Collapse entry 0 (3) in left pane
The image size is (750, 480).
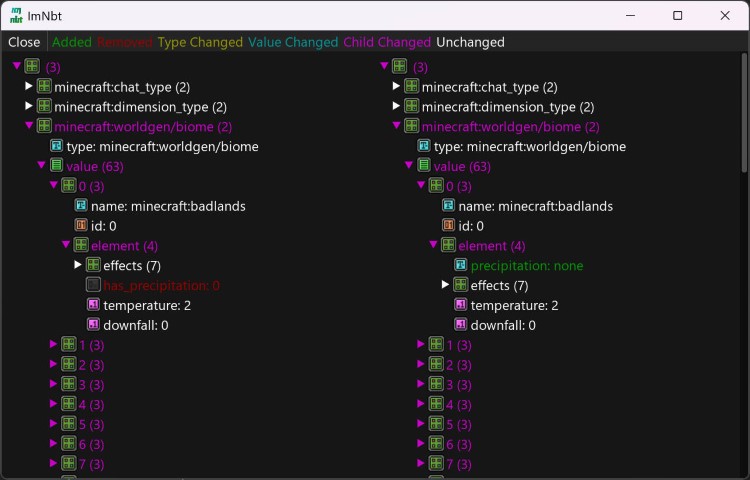pos(54,185)
